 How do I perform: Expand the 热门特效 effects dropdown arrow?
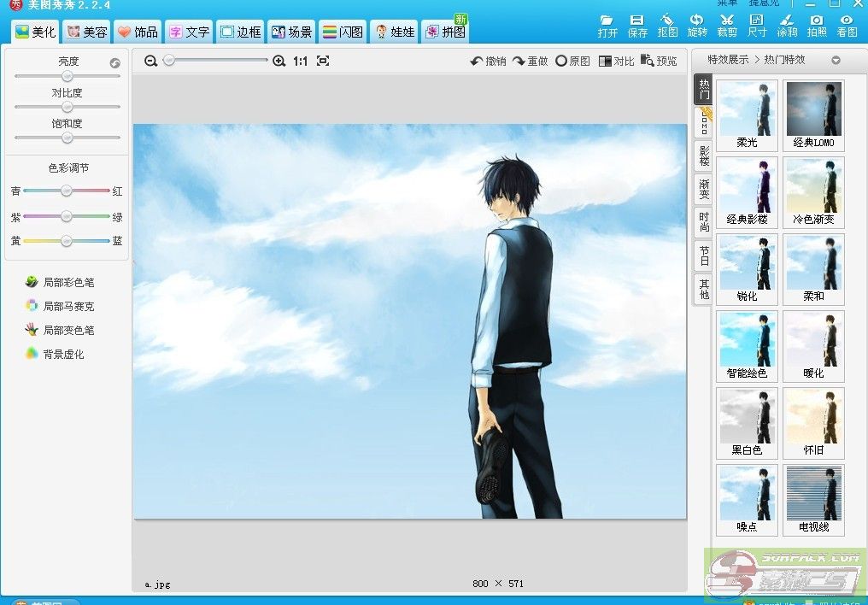[x=836, y=61]
